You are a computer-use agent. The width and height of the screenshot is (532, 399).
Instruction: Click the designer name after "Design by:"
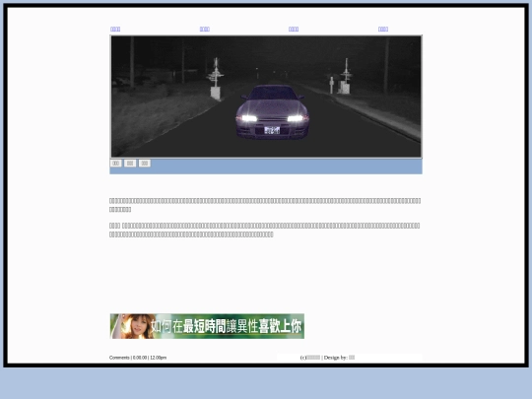[352, 358]
